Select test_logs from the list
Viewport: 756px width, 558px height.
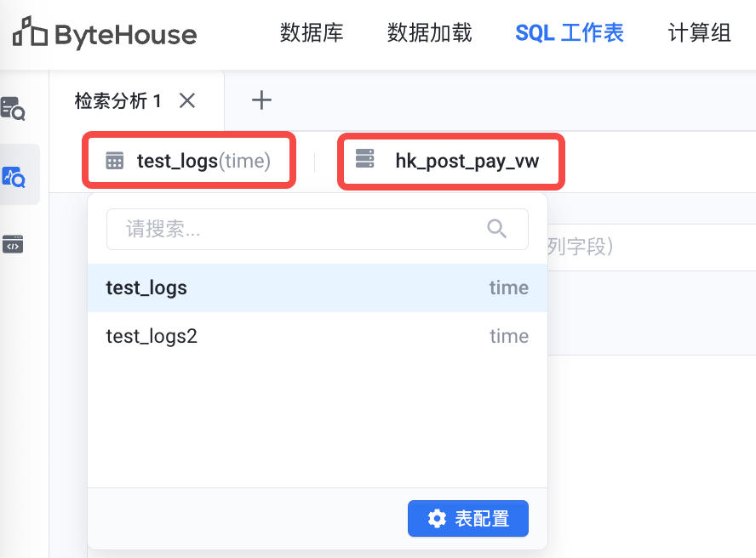[x=318, y=288]
